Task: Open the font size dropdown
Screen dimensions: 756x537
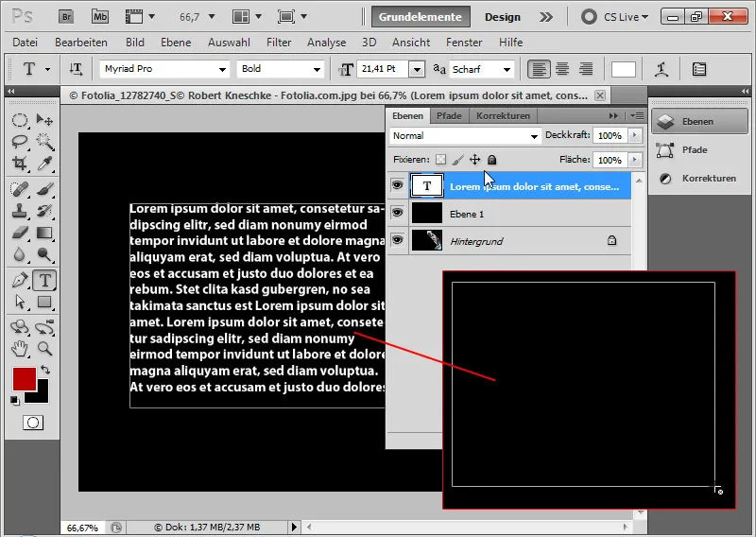Action: [417, 69]
